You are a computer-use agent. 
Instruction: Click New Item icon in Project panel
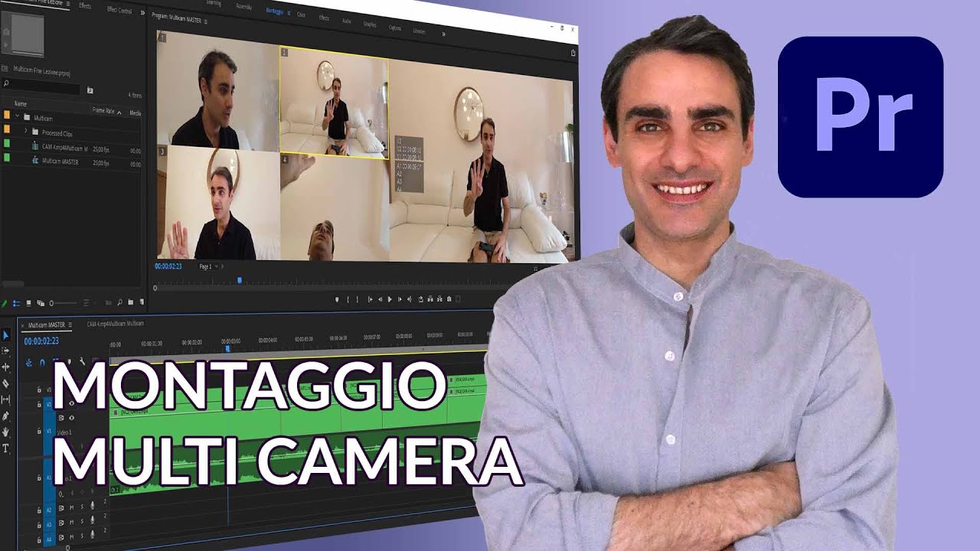click(x=142, y=302)
